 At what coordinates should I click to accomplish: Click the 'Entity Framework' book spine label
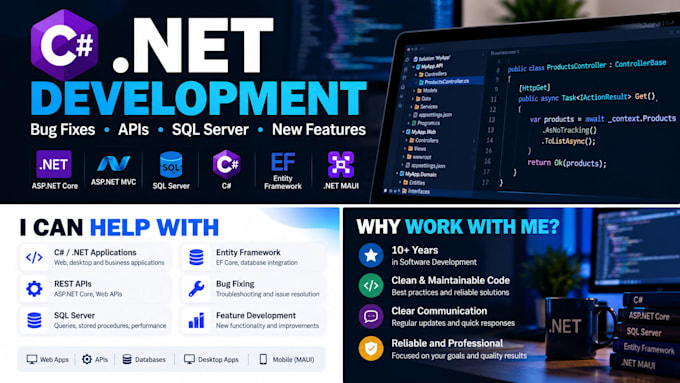coord(649,348)
